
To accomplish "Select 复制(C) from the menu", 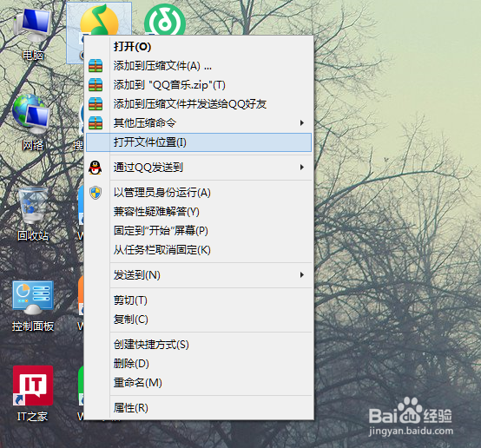I will click(199, 320).
